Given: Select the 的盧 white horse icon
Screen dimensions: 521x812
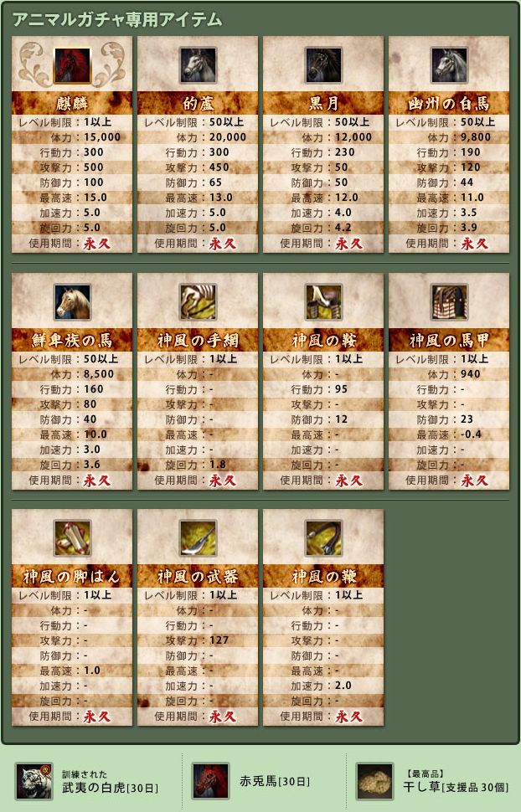Looking at the screenshot, I should click(x=198, y=65).
